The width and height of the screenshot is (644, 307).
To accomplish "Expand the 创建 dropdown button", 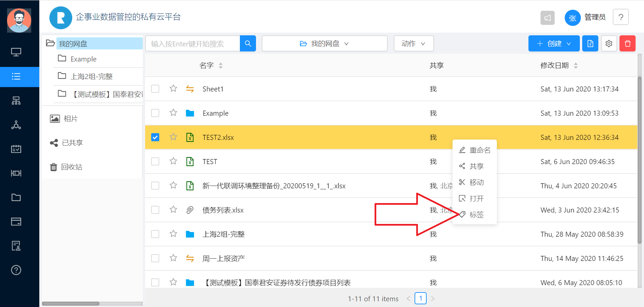I will pos(554,43).
